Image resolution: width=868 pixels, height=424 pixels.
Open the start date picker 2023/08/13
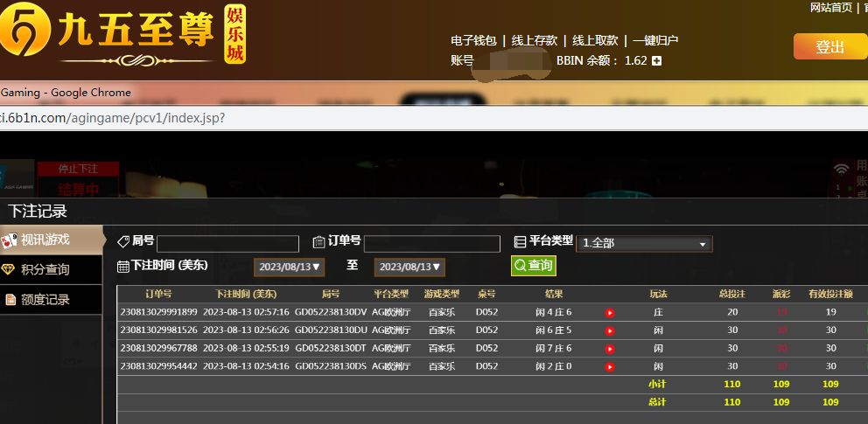290,267
